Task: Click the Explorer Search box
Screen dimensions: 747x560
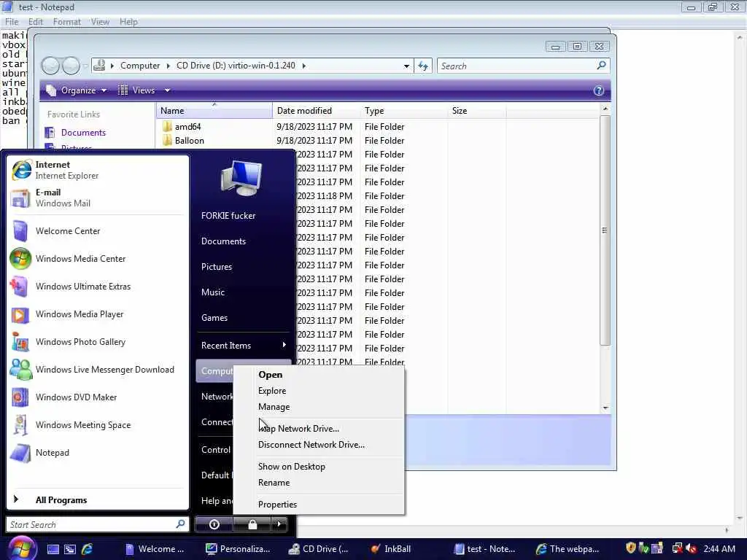Action: (516, 66)
